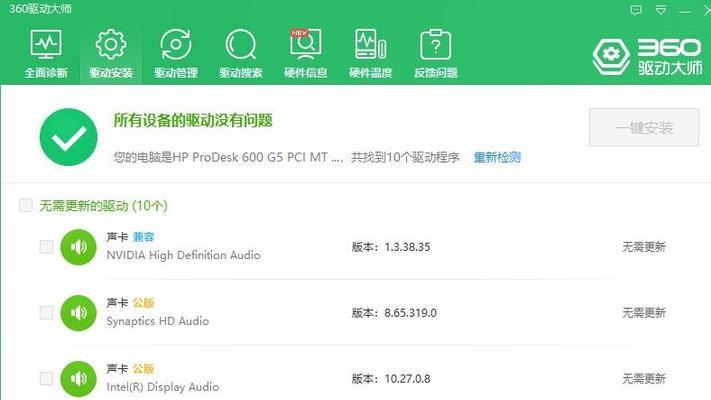Open the title bar dropdown menu arrow

(x=661, y=10)
